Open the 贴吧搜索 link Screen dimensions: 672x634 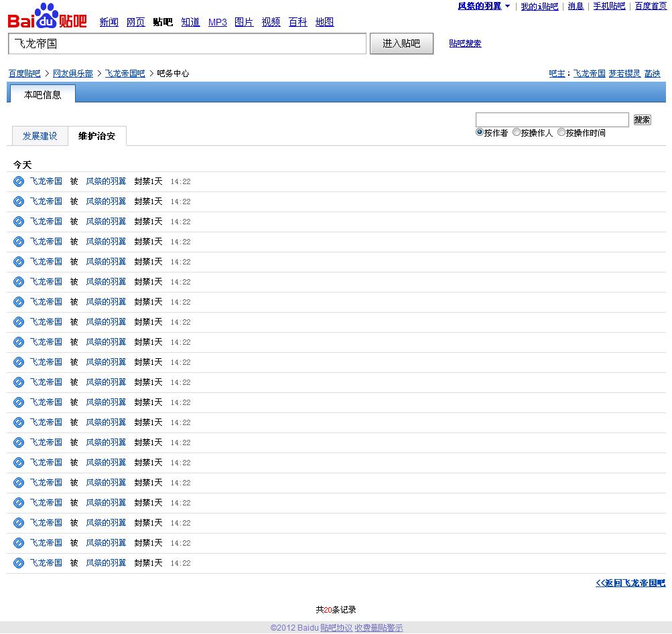[x=465, y=44]
